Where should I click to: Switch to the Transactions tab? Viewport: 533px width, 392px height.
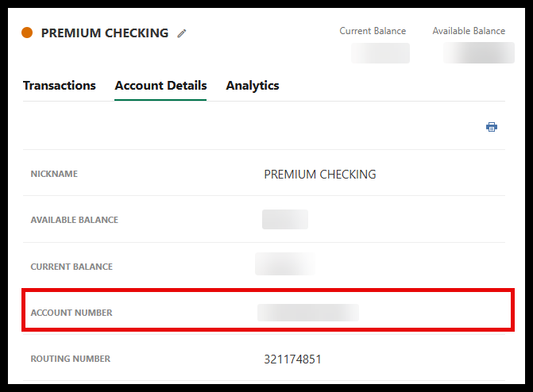pyautogui.click(x=60, y=86)
